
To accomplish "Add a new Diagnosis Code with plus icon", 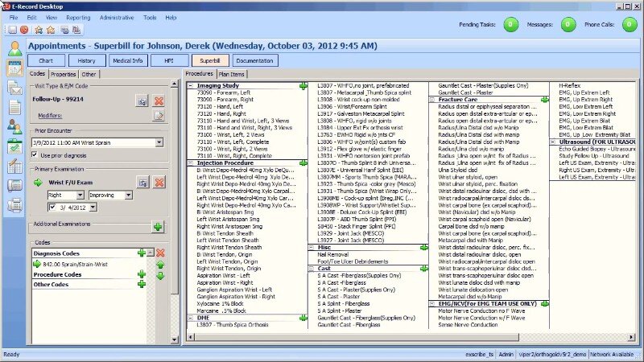I will (x=142, y=253).
